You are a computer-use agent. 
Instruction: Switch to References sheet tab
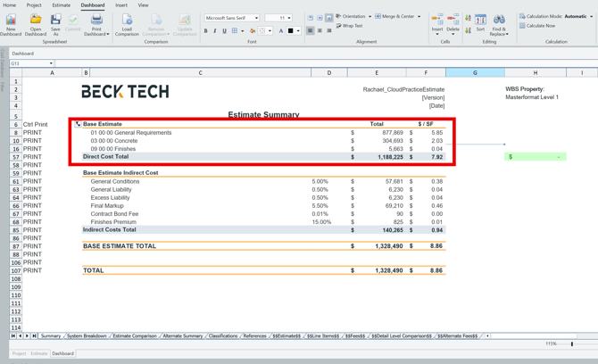tap(254, 335)
